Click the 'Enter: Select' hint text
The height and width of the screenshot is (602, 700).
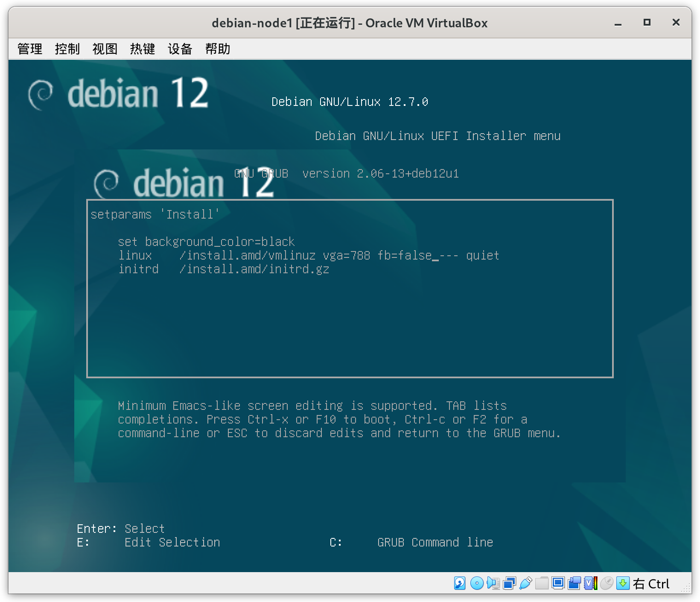click(x=121, y=529)
